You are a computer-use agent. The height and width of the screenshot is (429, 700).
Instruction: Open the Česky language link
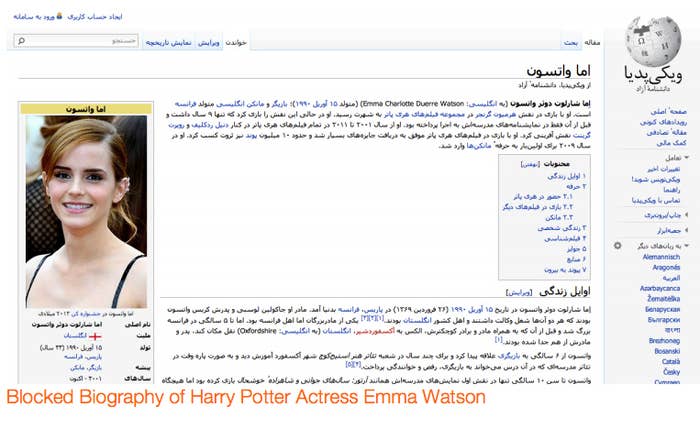(x=671, y=372)
